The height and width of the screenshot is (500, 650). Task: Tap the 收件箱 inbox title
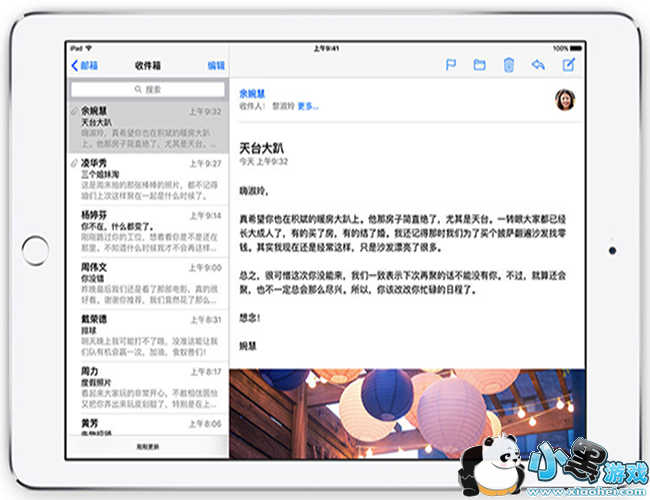click(x=148, y=66)
